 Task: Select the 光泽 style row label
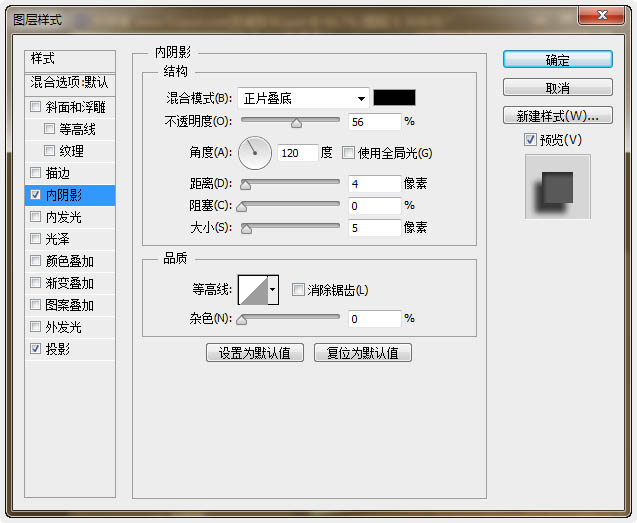tap(58, 239)
